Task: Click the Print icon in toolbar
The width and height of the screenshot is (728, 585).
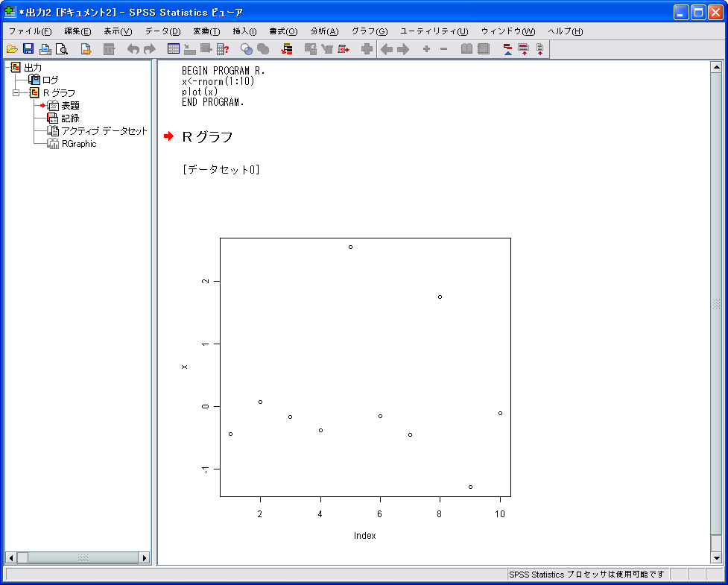Action: pyautogui.click(x=45, y=49)
